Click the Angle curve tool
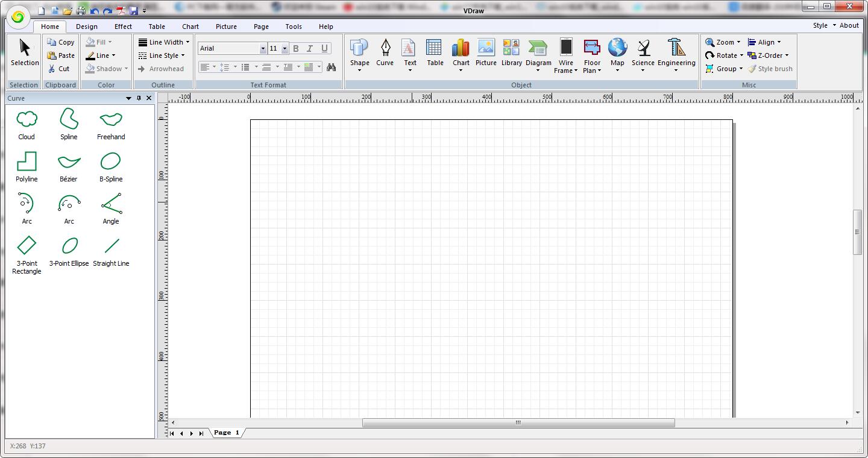Screen dimensions: 868x458 pos(111,209)
